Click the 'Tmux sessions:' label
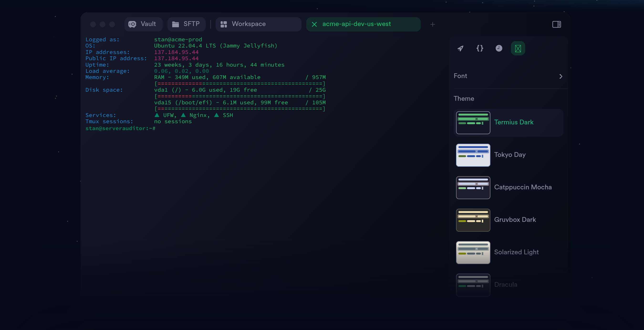644x330 pixels. 109,122
